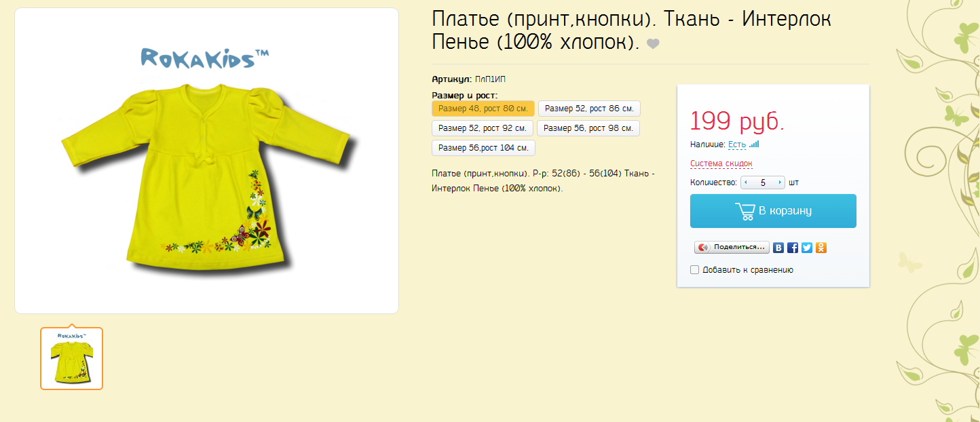980x422 pixels.
Task: Increase quantity with right arrow
Action: tap(780, 183)
